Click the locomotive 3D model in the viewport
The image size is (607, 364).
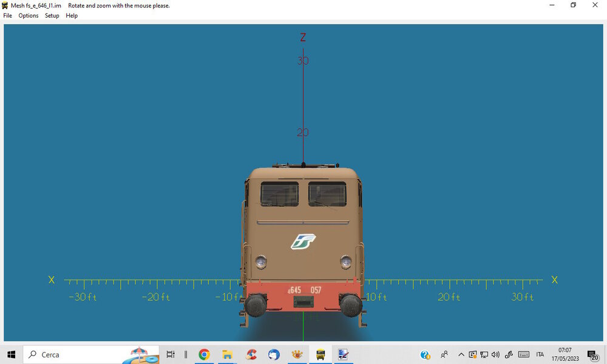pos(303,246)
